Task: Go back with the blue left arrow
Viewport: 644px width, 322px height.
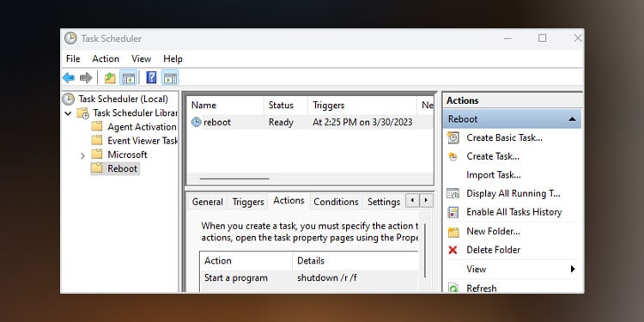Action: coord(68,77)
